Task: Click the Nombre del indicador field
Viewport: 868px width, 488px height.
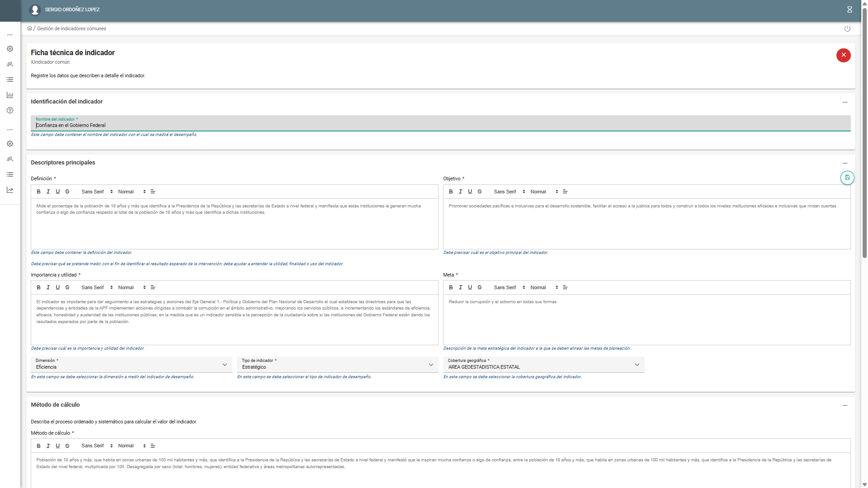Action: (x=440, y=125)
